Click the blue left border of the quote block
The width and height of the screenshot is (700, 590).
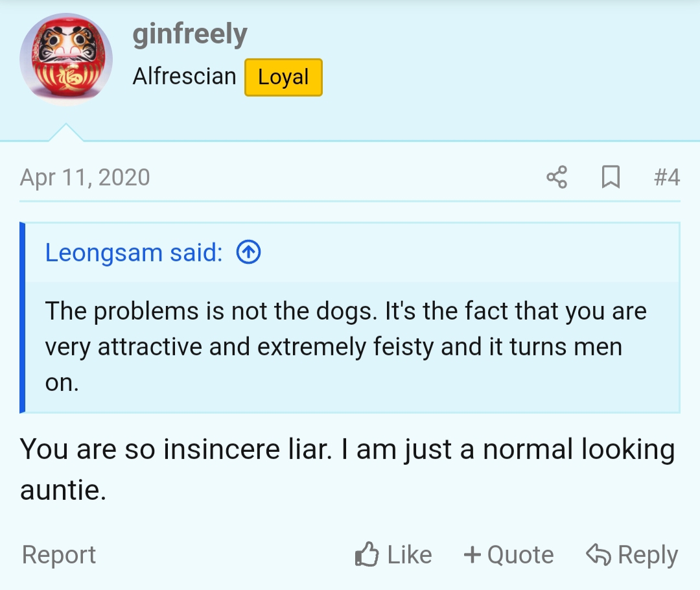click(x=22, y=318)
